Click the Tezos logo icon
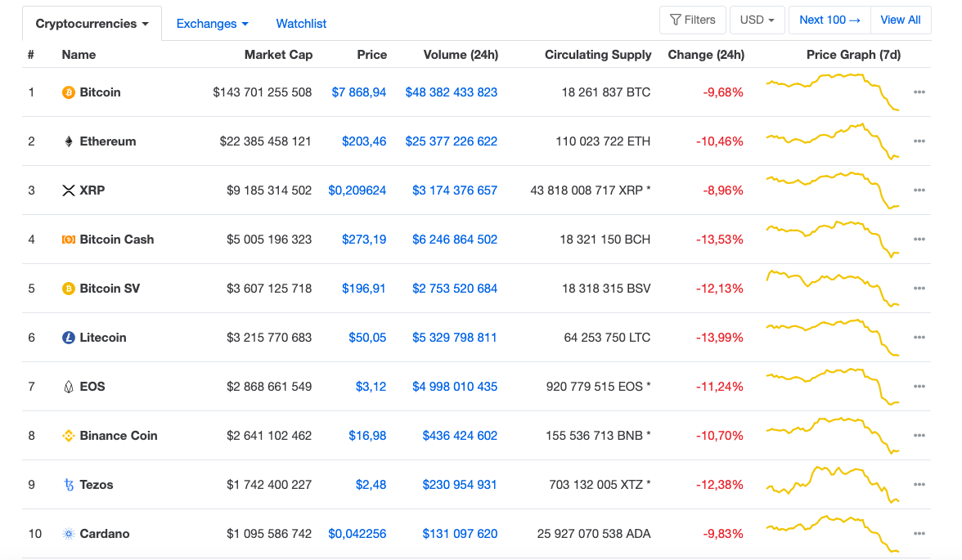This screenshot has width=962, height=560. (x=69, y=485)
